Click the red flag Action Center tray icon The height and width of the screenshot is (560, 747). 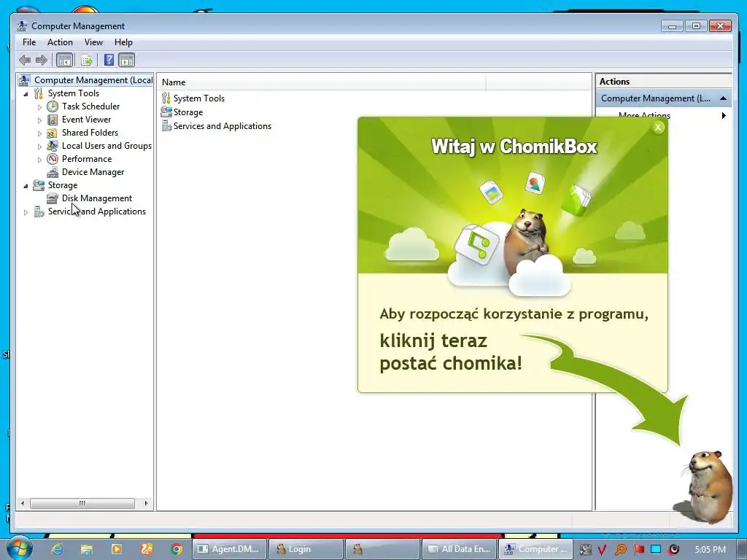click(638, 550)
